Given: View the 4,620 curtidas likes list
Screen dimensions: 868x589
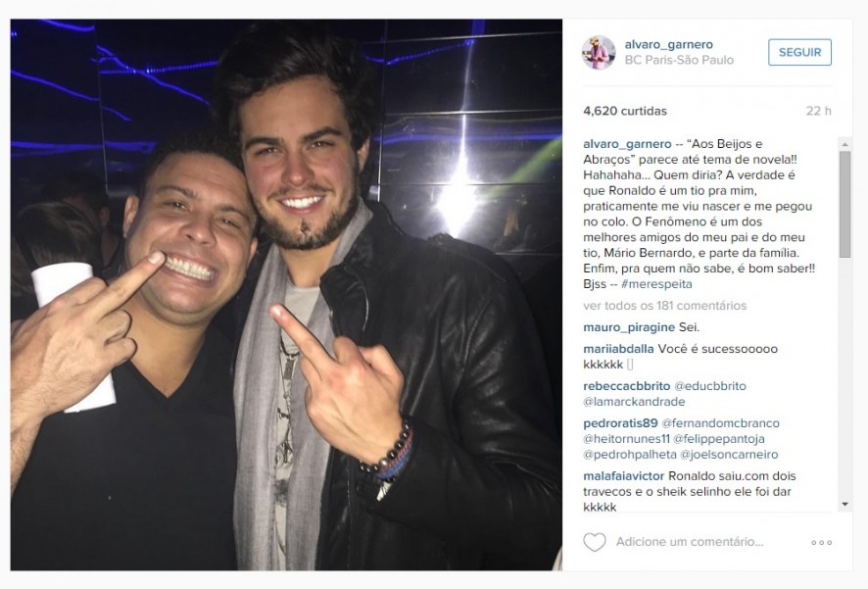Looking at the screenshot, I should [x=625, y=111].
